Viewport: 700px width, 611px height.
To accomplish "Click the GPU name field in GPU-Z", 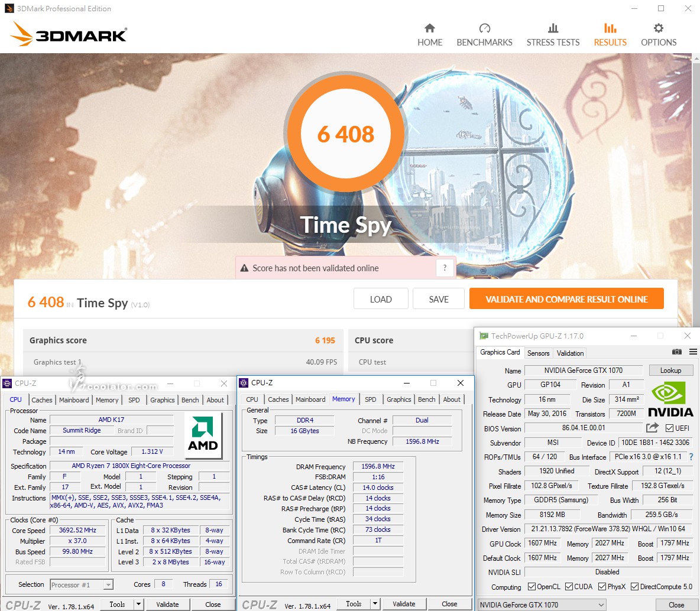I will [x=584, y=370].
